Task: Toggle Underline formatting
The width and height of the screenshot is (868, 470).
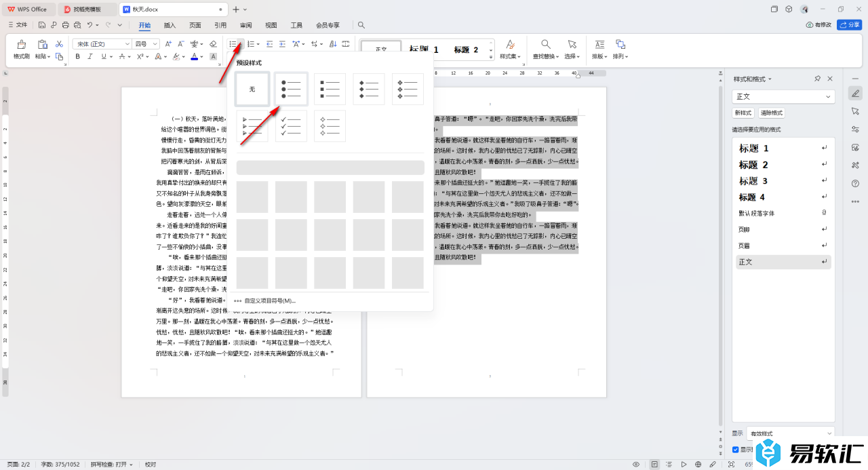Action: click(x=103, y=56)
